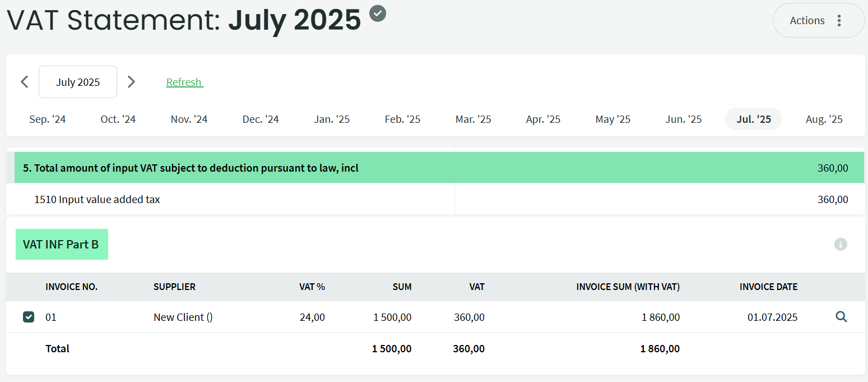This screenshot has height=382, width=868.
Task: Sort by the INVOICE DATE column header
Action: 768,287
